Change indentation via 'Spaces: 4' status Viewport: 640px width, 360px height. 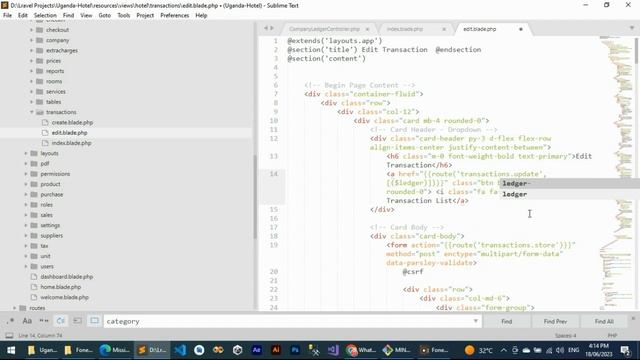point(565,336)
